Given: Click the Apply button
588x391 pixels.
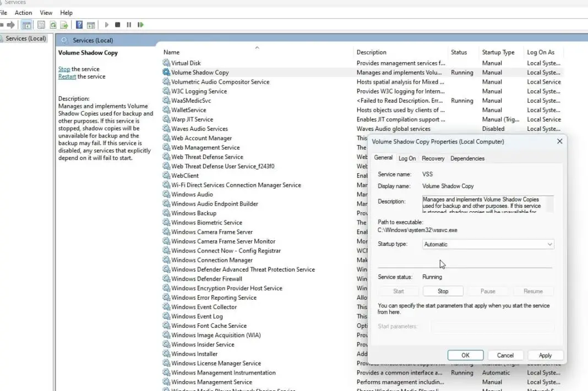Looking at the screenshot, I should (545, 355).
